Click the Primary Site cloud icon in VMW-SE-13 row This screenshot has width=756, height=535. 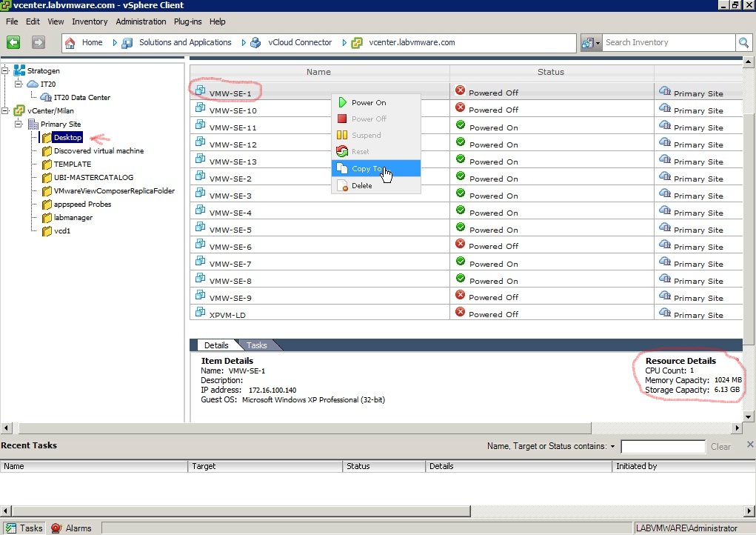pos(665,159)
